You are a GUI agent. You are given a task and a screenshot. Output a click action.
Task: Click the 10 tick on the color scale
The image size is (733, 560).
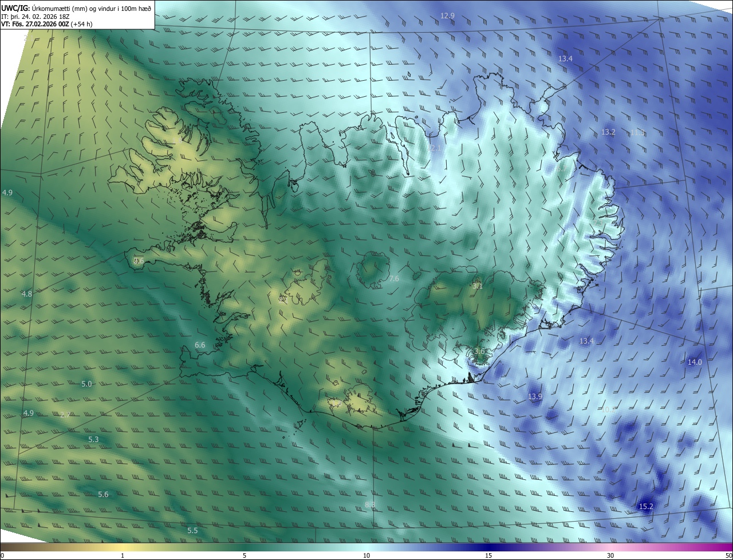tap(366, 556)
